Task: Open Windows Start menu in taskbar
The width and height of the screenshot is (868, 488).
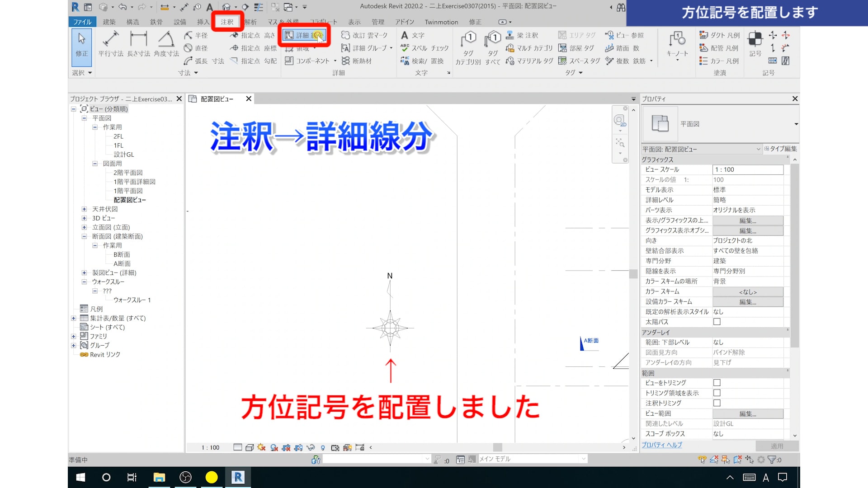Action: [81, 477]
